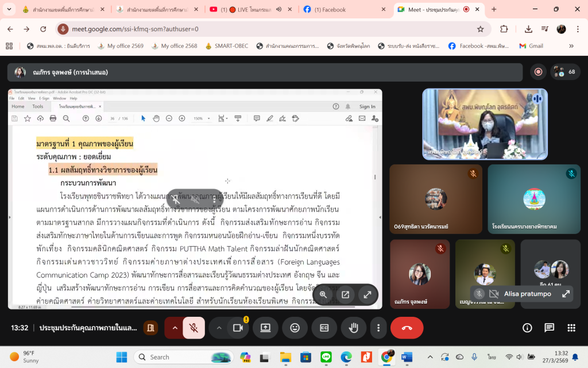Image resolution: width=588 pixels, height=368 pixels.
Task: Reload the Meet page
Action: pyautogui.click(x=43, y=29)
